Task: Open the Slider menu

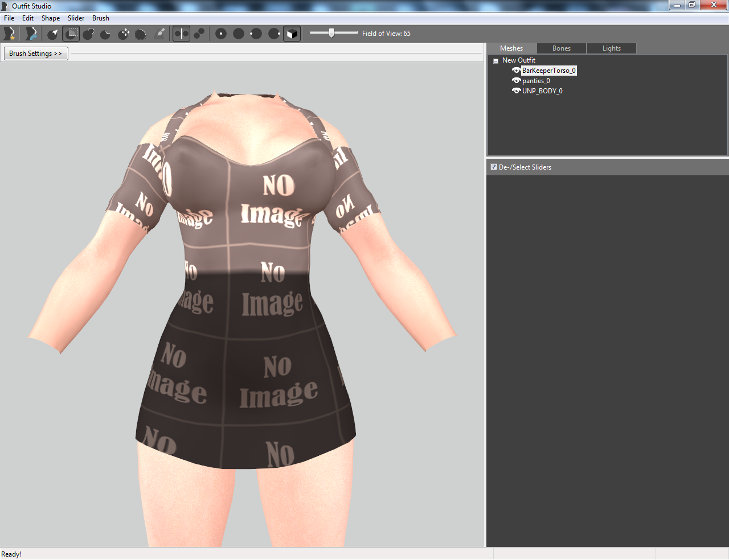Action: tap(76, 18)
